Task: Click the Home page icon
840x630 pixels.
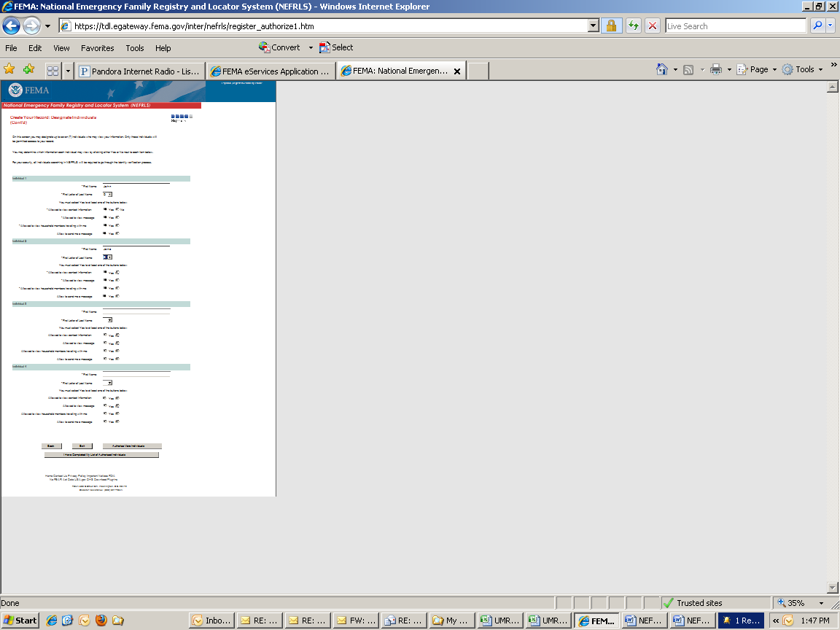Action: coord(661,69)
